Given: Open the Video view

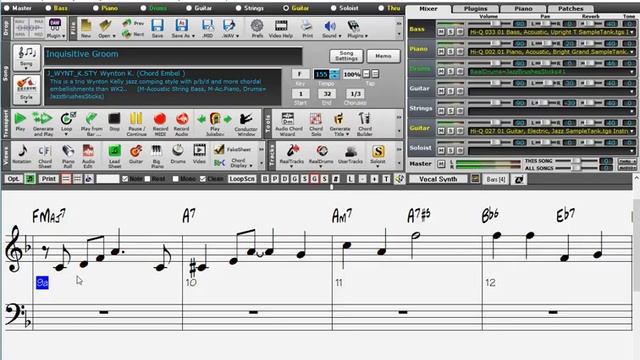Looking at the screenshot, I should 199,154.
